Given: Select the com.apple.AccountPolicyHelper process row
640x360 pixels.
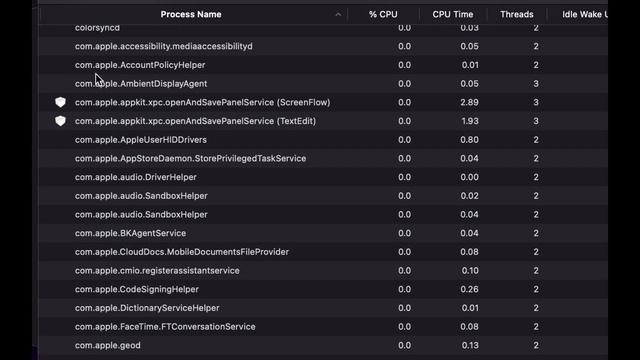Looking at the screenshot, I should coord(323,65).
